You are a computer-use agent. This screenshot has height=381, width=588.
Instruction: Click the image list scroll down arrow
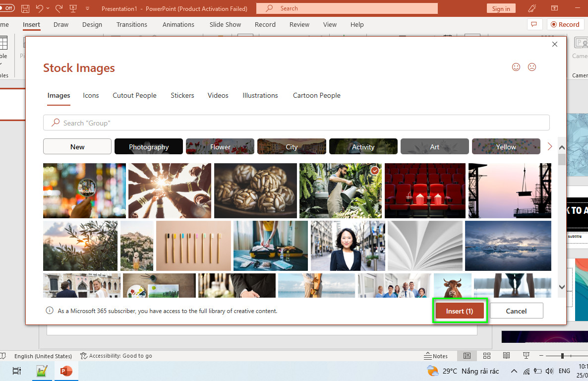562,287
